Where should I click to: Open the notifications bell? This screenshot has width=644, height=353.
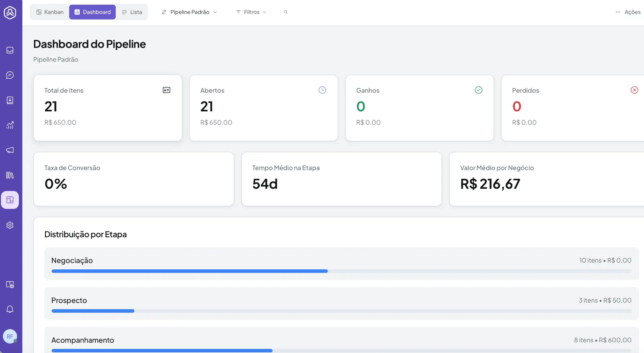point(10,309)
